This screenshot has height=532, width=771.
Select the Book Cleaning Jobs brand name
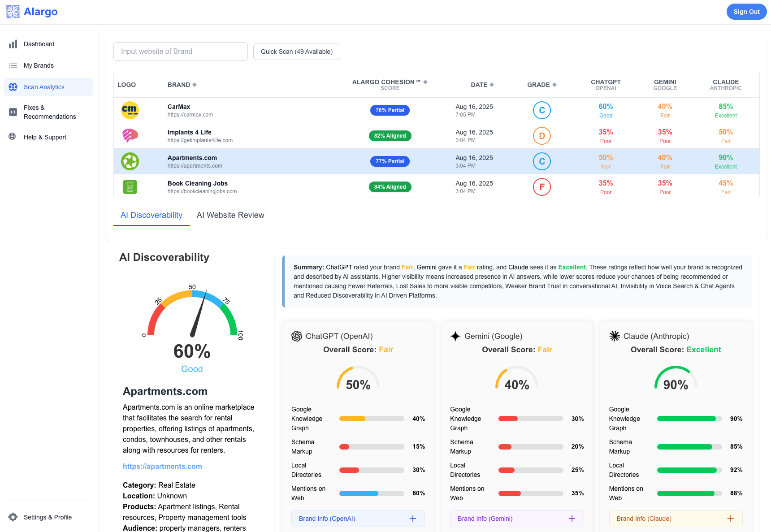coord(198,183)
